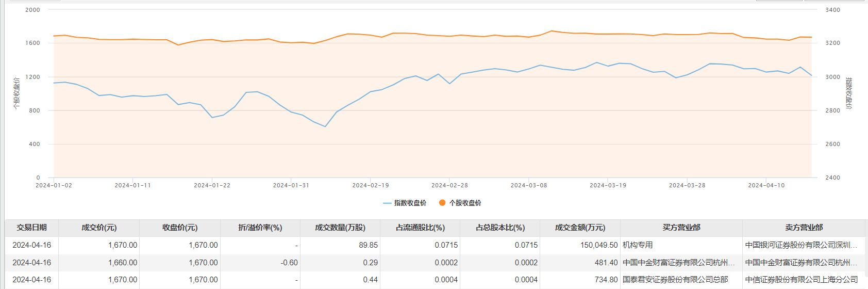Screen dimensions: 868x289
Task: Toggle the 指数收盘价 legend series
Action: [x=410, y=203]
